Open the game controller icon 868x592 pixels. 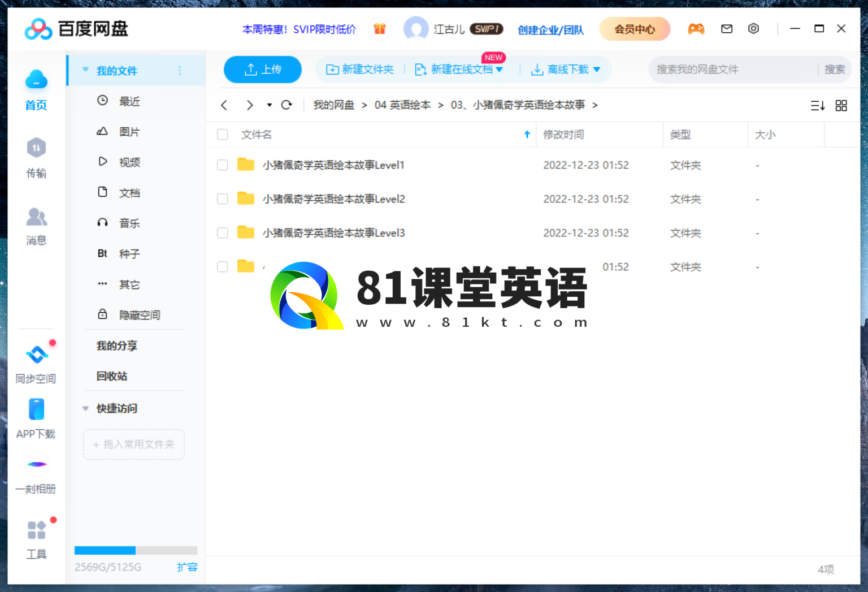click(696, 29)
